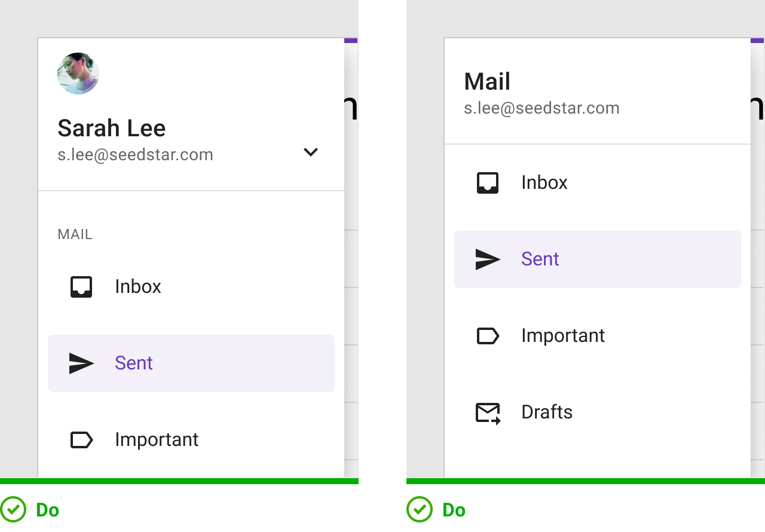Image resolution: width=765 pixels, height=532 pixels.
Task: Click the Sent paper-plane icon
Action: point(81,362)
